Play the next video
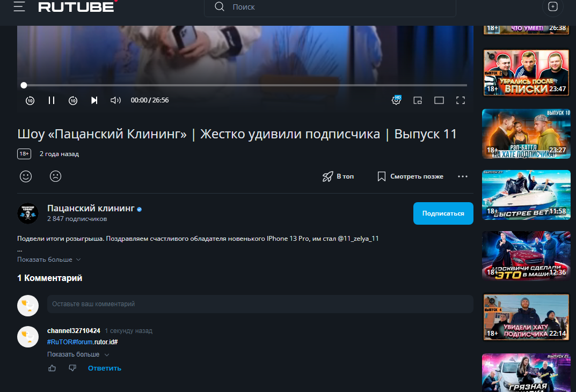Image resolution: width=576 pixels, height=392 pixels. [94, 100]
